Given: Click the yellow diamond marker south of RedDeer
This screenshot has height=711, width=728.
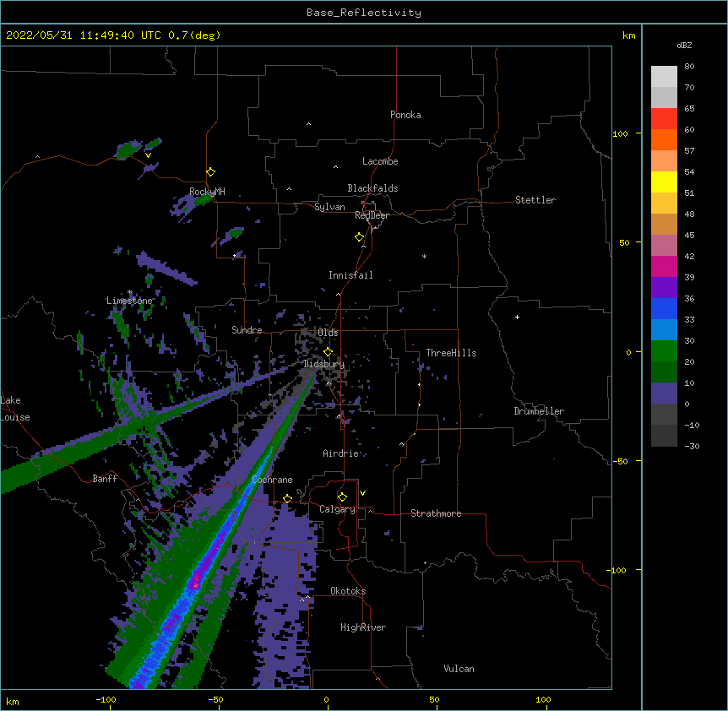Looking at the screenshot, I should (x=360, y=237).
